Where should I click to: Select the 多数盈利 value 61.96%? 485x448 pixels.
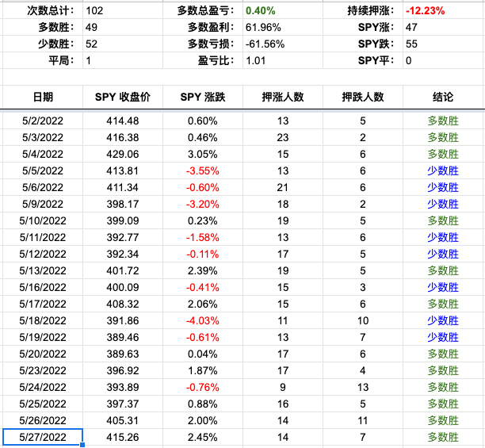264,28
